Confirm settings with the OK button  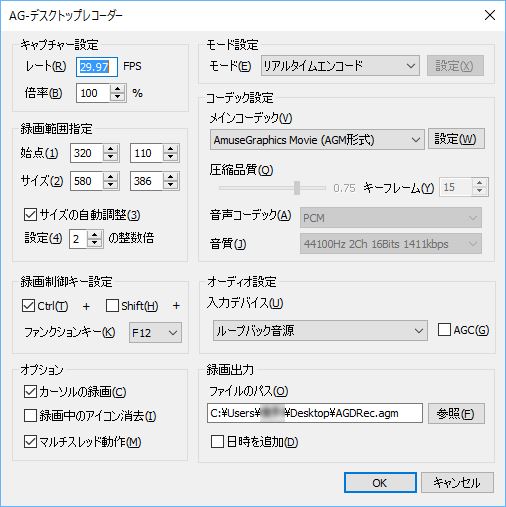point(380,482)
